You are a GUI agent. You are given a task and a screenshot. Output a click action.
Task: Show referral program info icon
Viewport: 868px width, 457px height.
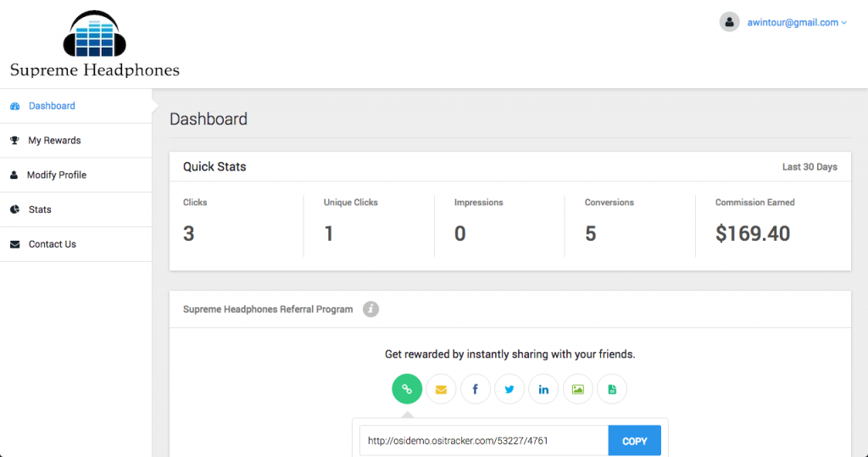point(371,309)
